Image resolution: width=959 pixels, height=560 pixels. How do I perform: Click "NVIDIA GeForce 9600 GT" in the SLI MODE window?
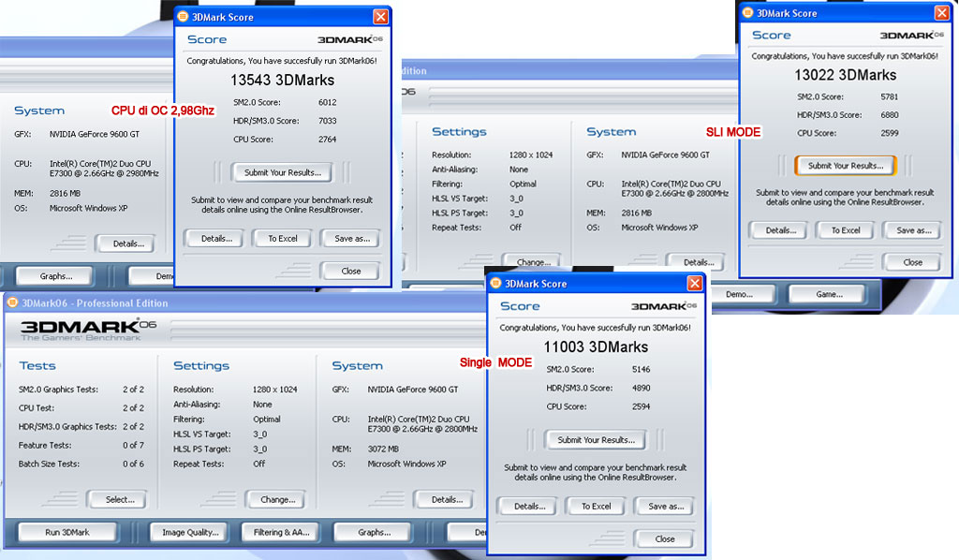coord(666,155)
